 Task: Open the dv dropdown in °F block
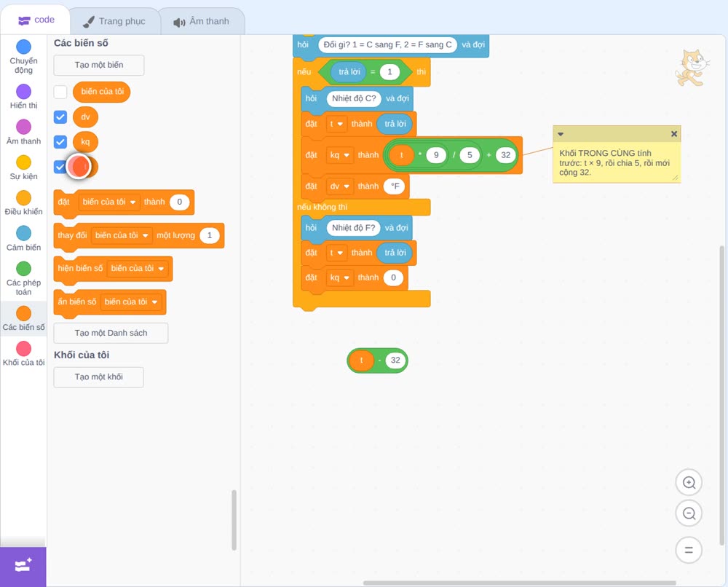click(339, 186)
